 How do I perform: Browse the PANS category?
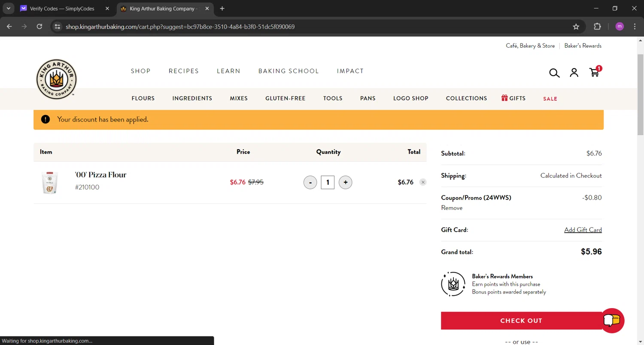click(x=368, y=98)
